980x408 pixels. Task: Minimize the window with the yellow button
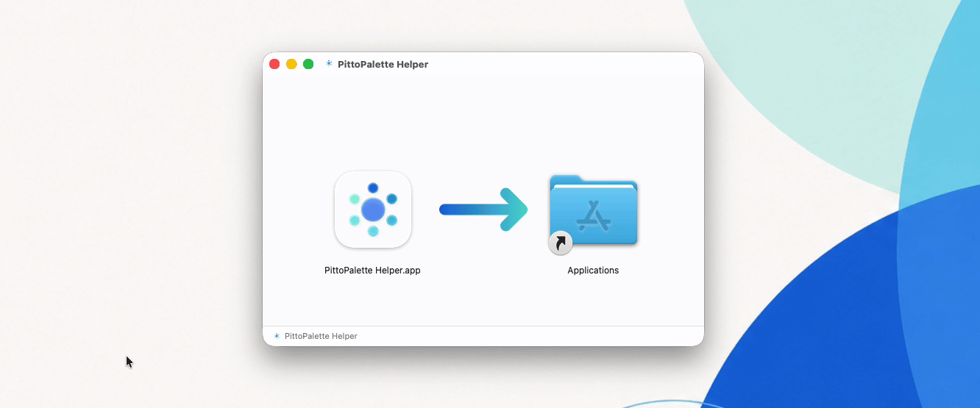tap(291, 64)
